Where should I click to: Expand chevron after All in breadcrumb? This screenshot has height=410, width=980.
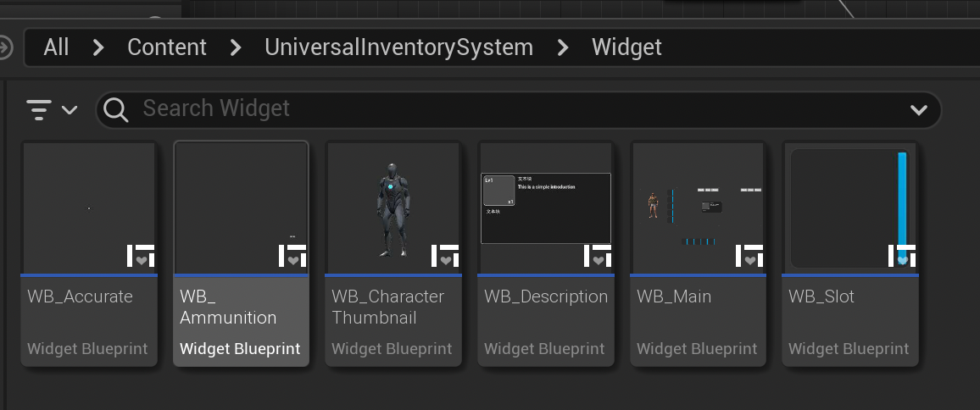pos(98,47)
